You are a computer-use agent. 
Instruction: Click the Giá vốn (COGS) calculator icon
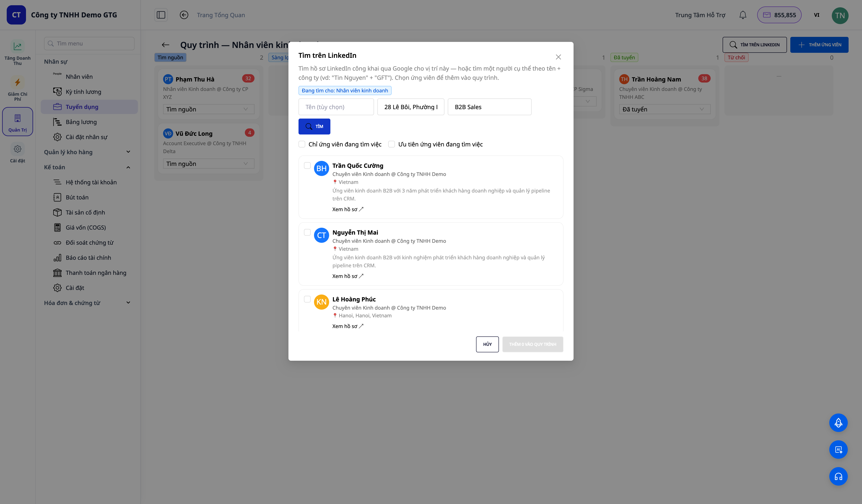[x=57, y=227]
